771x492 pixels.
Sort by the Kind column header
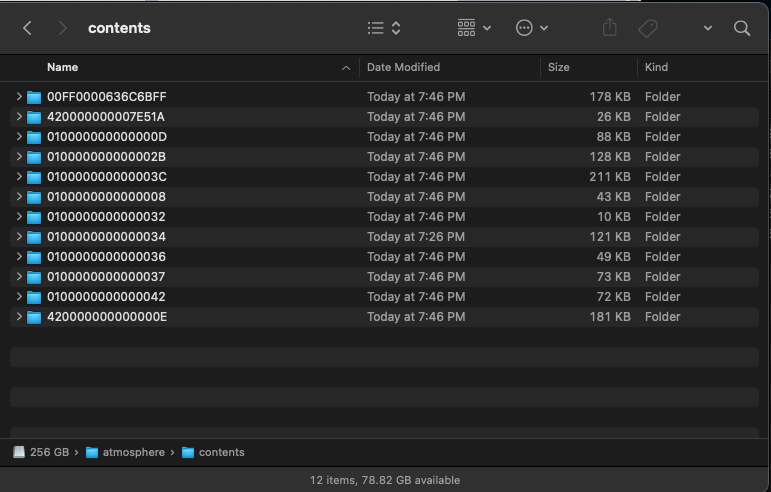click(656, 67)
